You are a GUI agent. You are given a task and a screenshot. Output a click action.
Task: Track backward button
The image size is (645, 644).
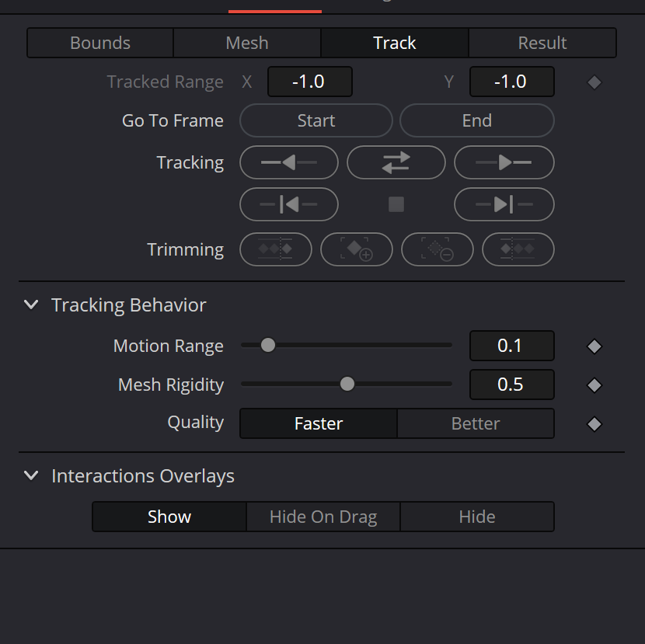click(x=289, y=162)
